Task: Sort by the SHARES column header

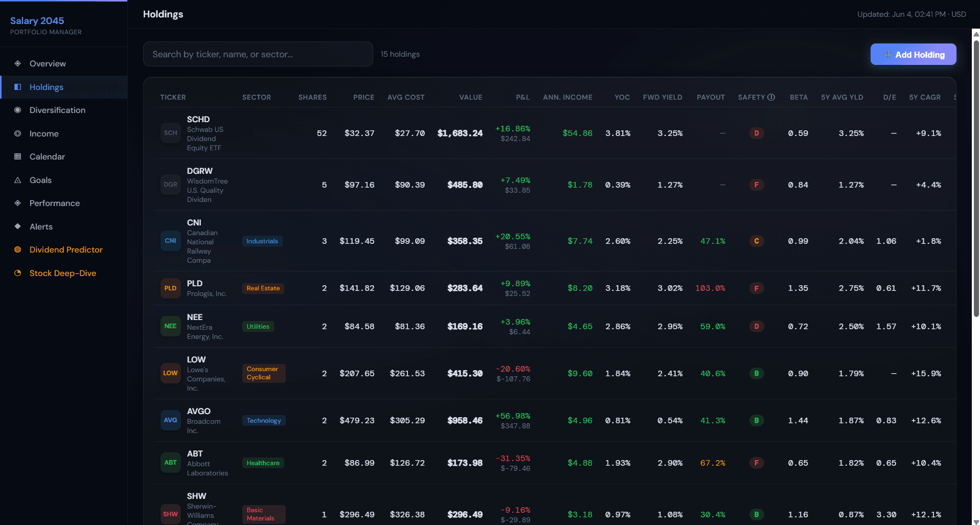Action: (312, 97)
